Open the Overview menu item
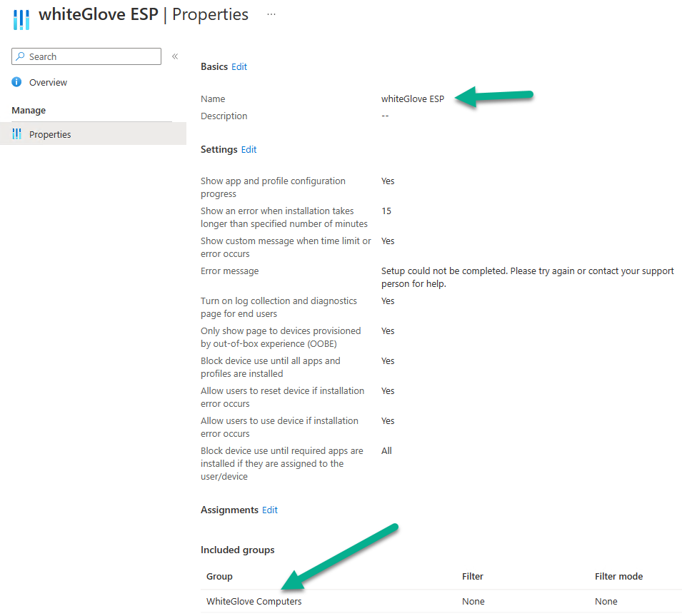The width and height of the screenshot is (682, 616). point(48,83)
